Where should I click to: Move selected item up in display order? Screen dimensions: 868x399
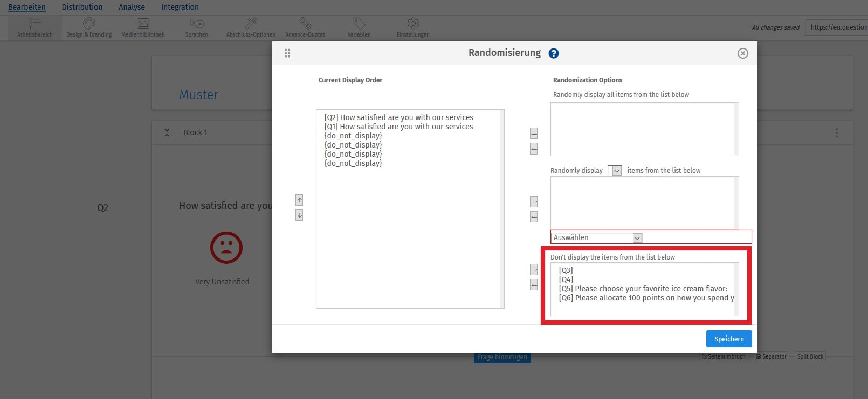(x=299, y=200)
